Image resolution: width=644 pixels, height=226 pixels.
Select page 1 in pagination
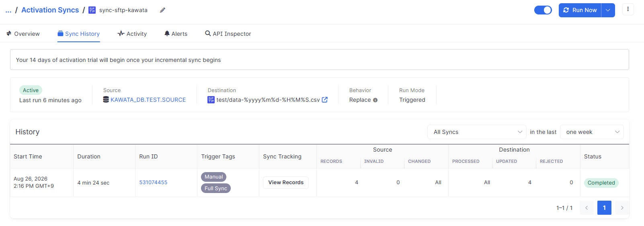point(604,208)
